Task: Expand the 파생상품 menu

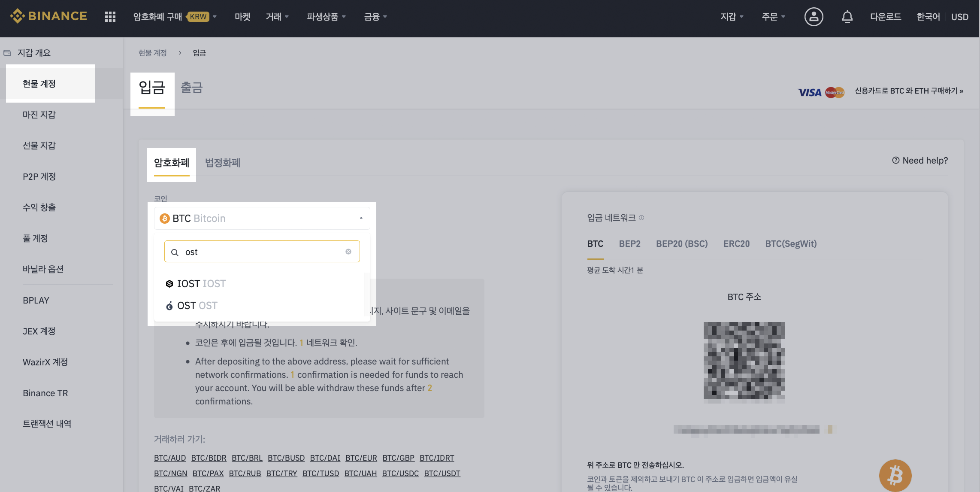Action: pyautogui.click(x=326, y=17)
